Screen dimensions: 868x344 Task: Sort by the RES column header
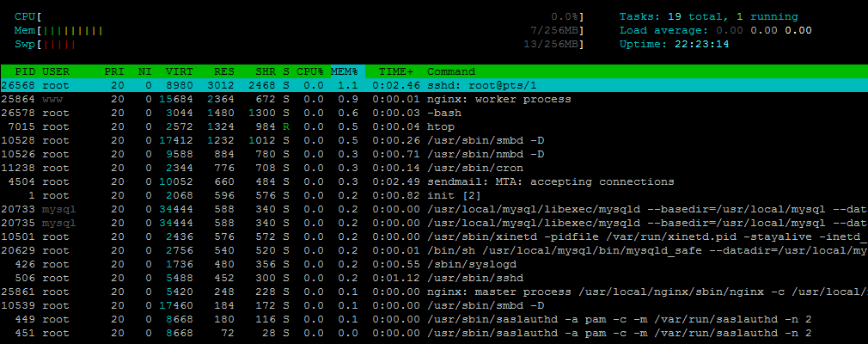point(224,71)
